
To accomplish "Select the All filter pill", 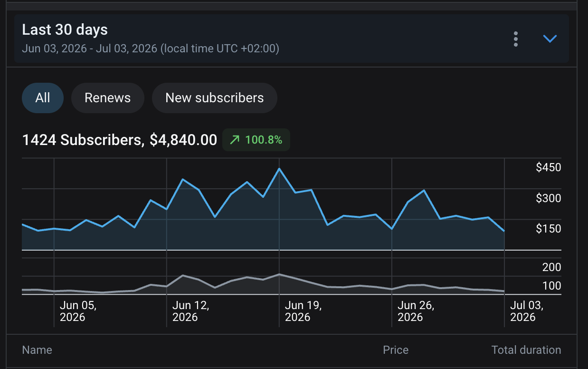I will (x=43, y=98).
